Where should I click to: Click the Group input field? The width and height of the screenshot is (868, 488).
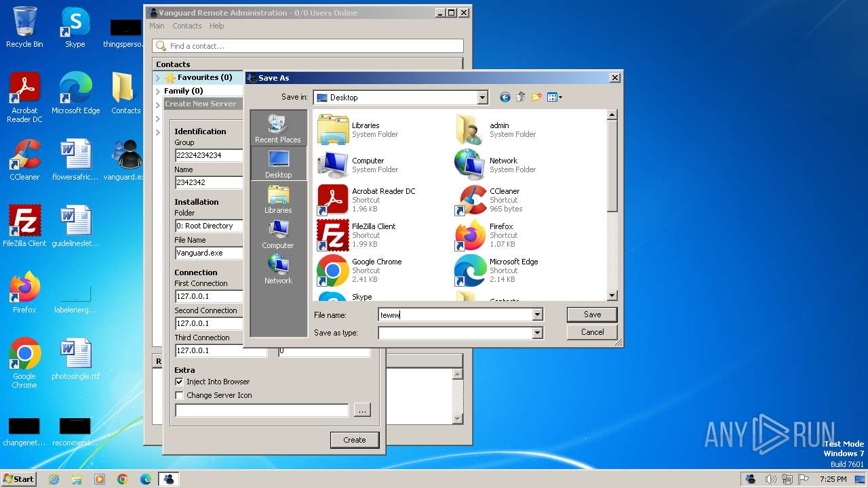click(x=209, y=155)
